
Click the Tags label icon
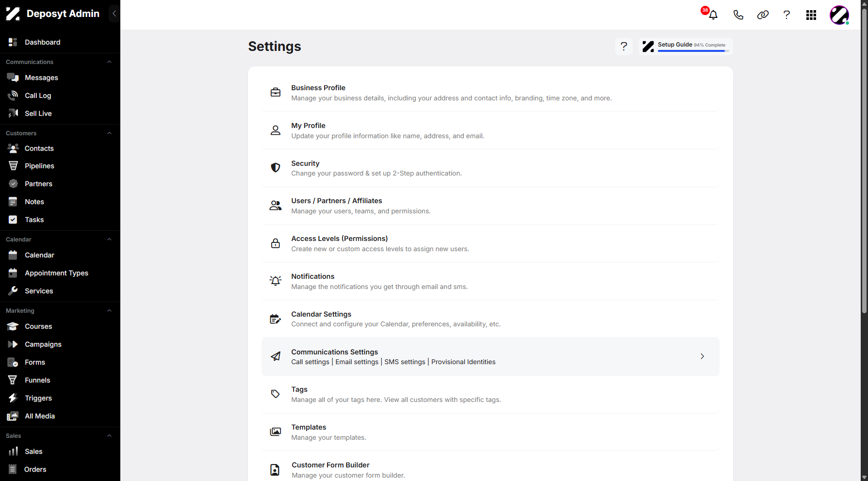[276, 394]
